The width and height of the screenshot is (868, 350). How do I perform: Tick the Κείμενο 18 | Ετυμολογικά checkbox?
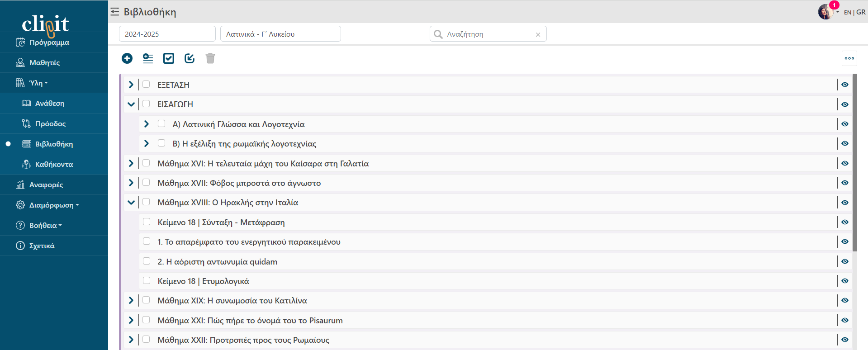[x=147, y=280]
